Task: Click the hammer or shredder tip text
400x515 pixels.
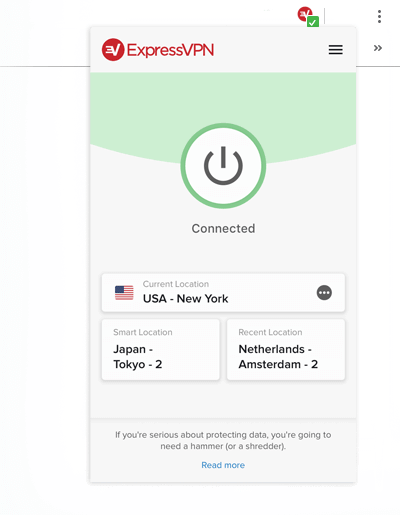Action: [x=223, y=440]
